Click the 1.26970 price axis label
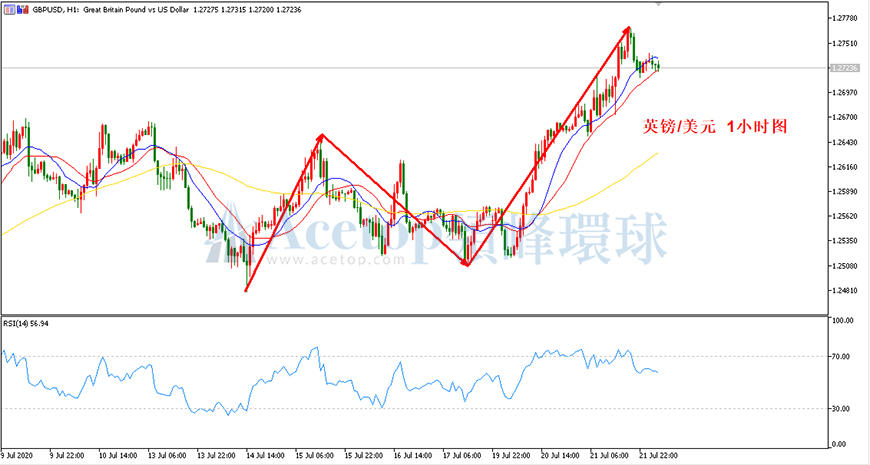The height and width of the screenshot is (465, 870). pyautogui.click(x=844, y=93)
